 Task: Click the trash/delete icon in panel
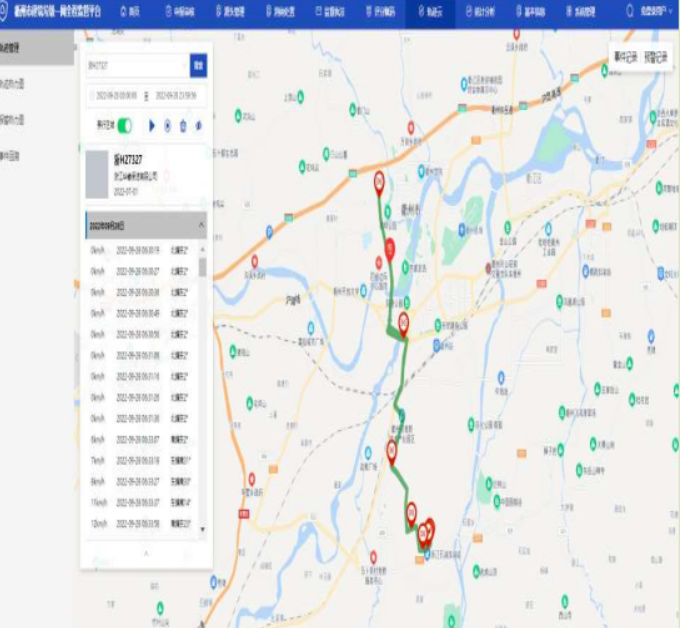coord(183,126)
